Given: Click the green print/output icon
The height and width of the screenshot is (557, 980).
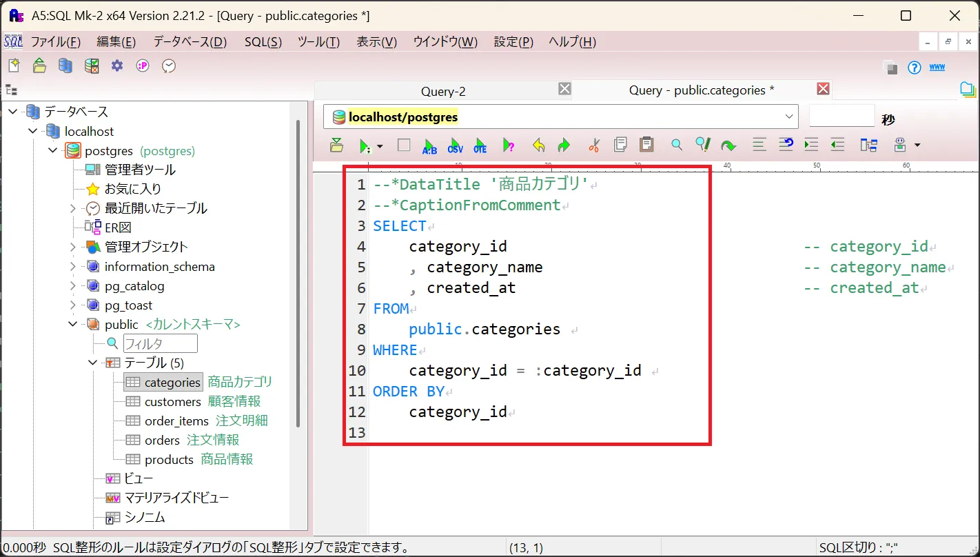Looking at the screenshot, I should coord(900,145).
